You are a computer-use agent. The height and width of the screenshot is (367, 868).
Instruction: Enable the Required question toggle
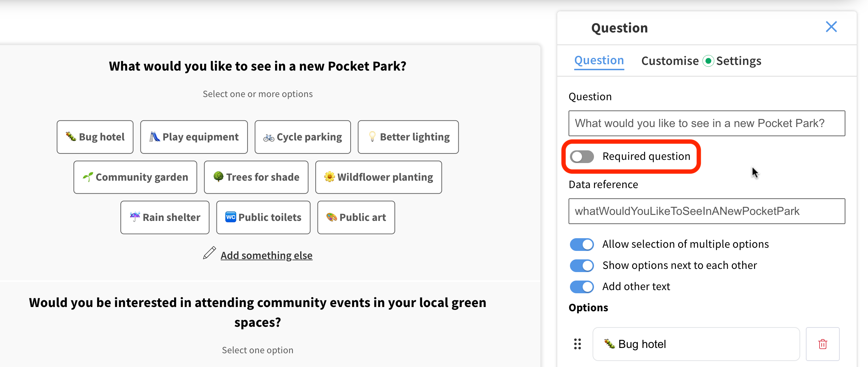582,157
